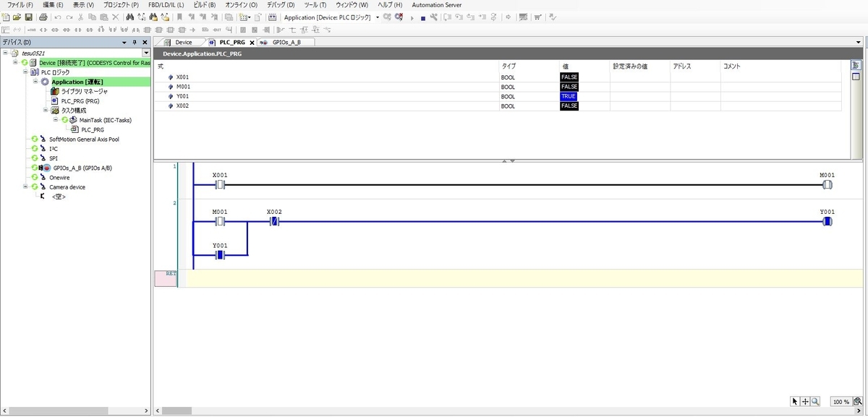Open the Devices panel dropdown arrow beside tesu0521
Image resolution: width=868 pixels, height=417 pixels.
(x=147, y=53)
